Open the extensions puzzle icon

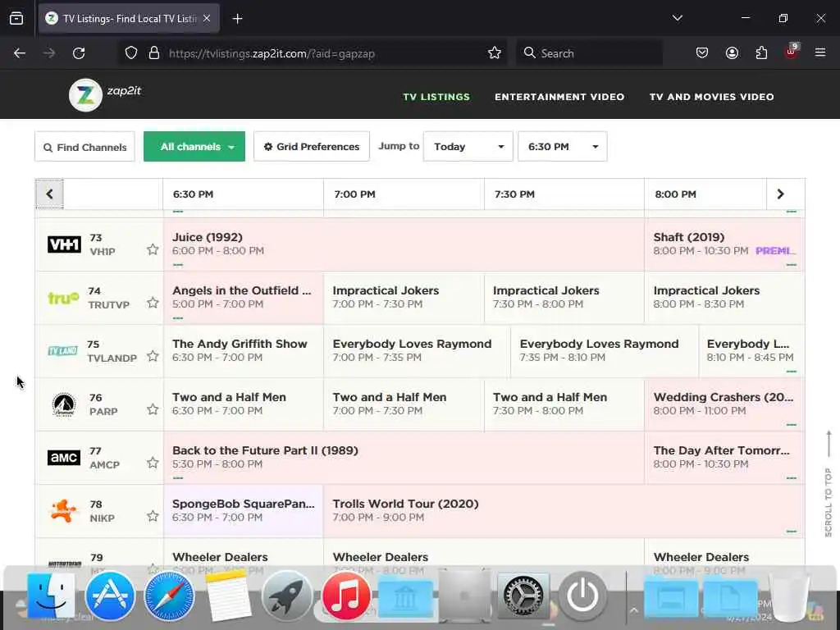pos(761,53)
